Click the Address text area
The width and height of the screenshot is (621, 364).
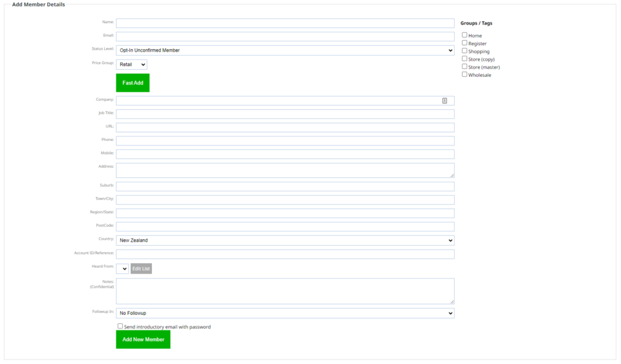(285, 170)
